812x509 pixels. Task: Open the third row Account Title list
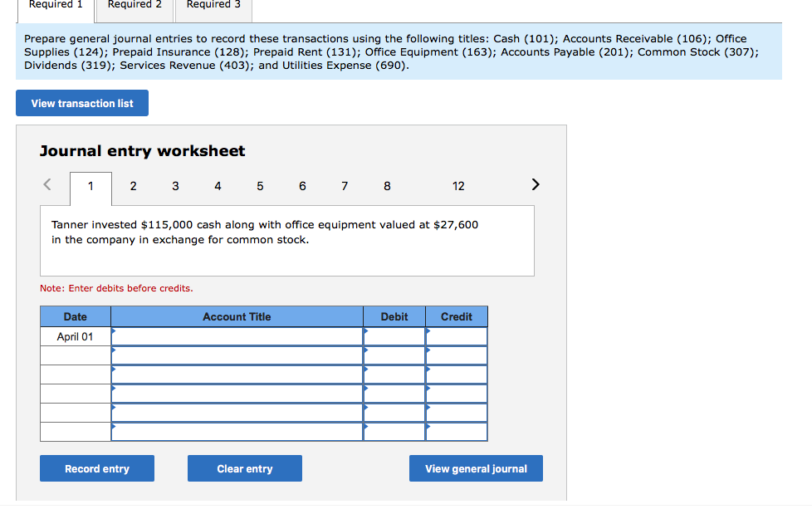pos(237,374)
